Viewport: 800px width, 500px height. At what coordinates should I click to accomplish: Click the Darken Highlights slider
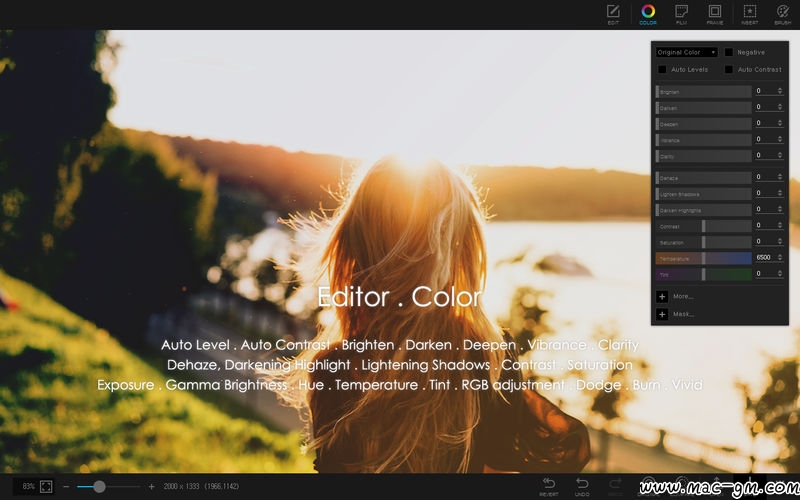(x=703, y=210)
